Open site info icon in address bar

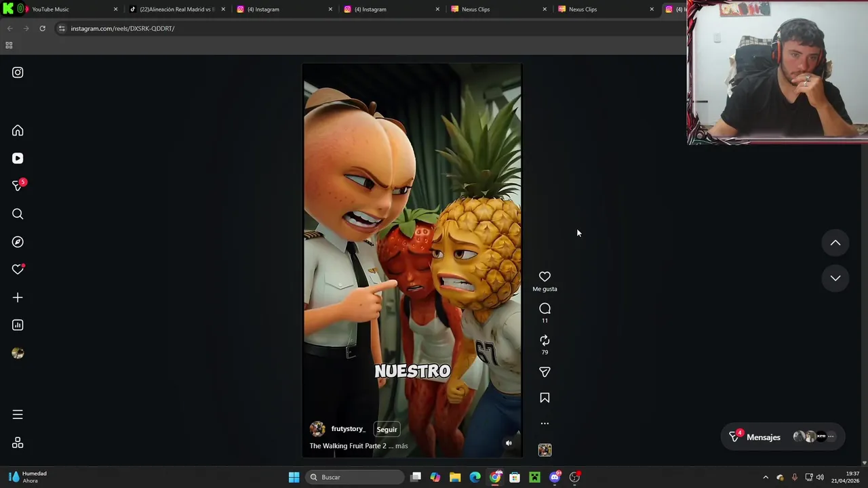62,28
